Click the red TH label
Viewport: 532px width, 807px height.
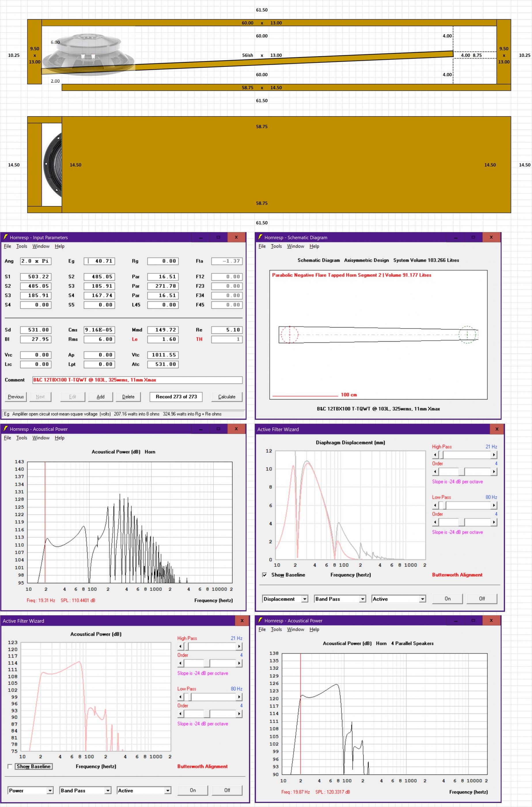[x=199, y=339]
